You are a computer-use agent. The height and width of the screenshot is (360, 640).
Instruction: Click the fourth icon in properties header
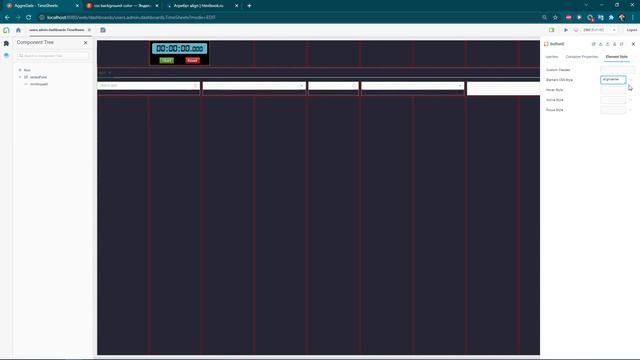[x=615, y=44]
